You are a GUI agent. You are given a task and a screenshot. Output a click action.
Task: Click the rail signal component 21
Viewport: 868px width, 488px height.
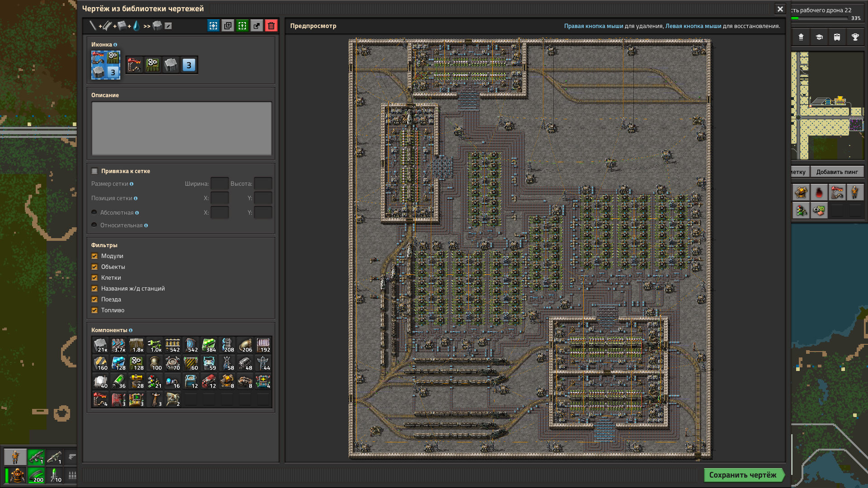tap(155, 381)
